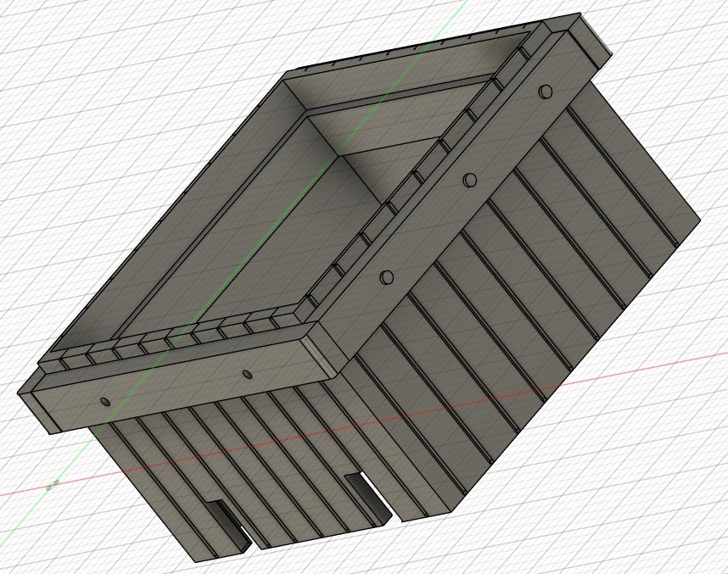
Task: Select the middle hole on the three-hole flange
Action: coord(470,179)
